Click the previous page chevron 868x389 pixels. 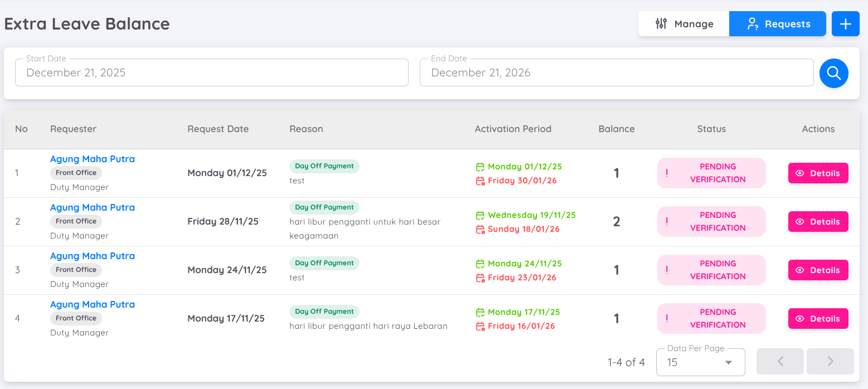point(780,361)
